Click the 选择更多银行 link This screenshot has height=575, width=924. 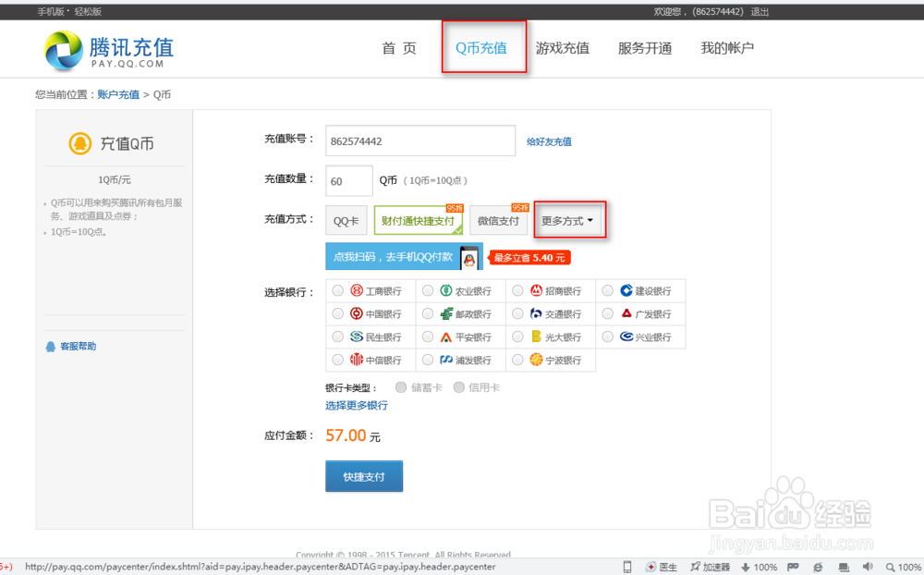(x=357, y=405)
